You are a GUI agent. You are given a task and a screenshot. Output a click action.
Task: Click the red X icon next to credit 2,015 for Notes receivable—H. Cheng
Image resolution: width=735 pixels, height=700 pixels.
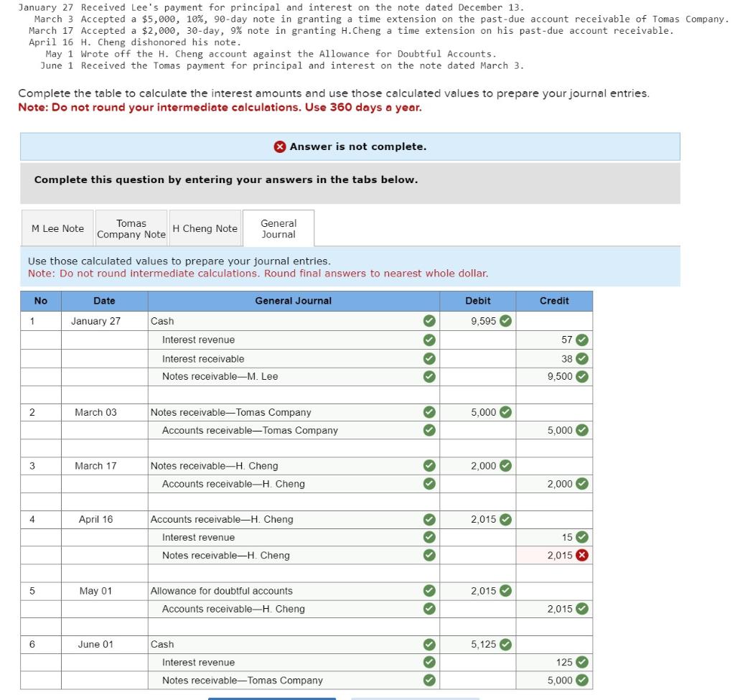(581, 555)
